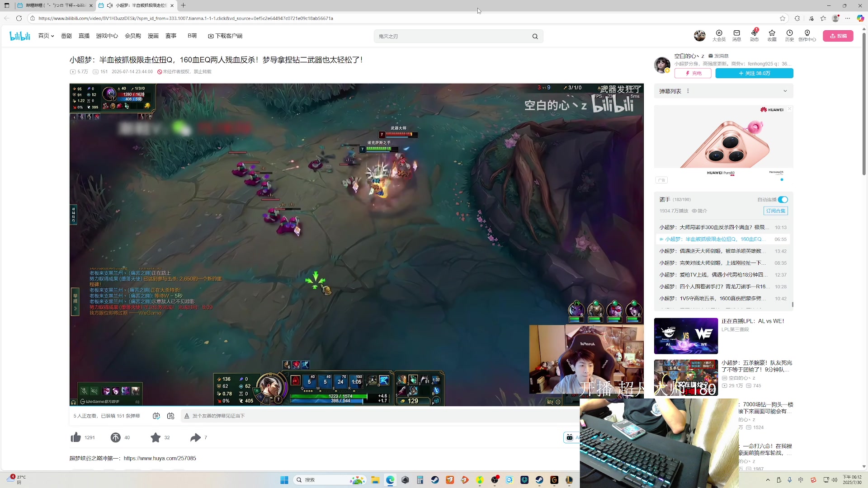Click the 简介 collection intro link
The height and width of the screenshot is (488, 868).
(699, 211)
